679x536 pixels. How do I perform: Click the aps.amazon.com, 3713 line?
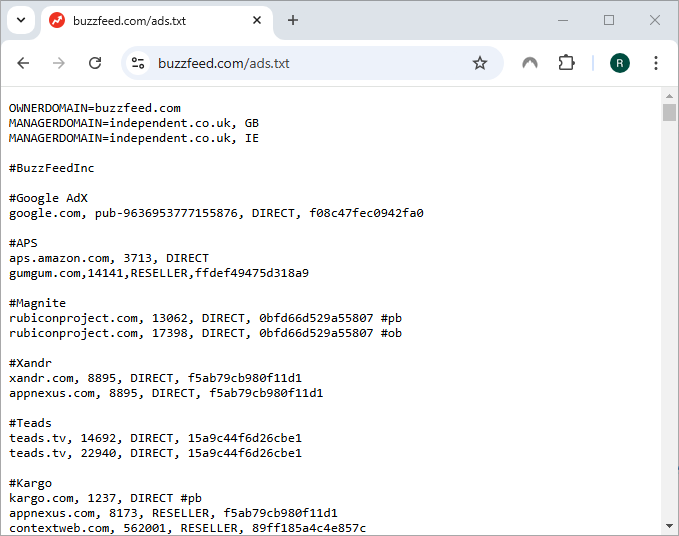(x=109, y=258)
